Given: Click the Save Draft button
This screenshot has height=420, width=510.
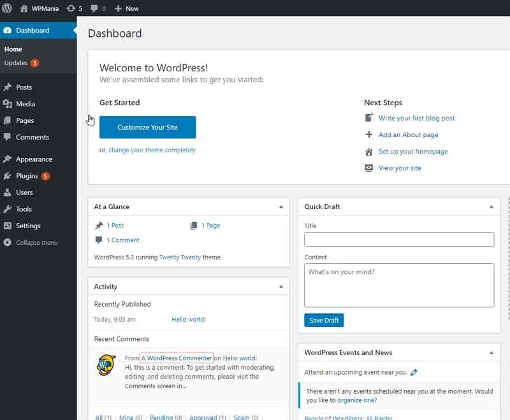Looking at the screenshot, I should (x=324, y=320).
